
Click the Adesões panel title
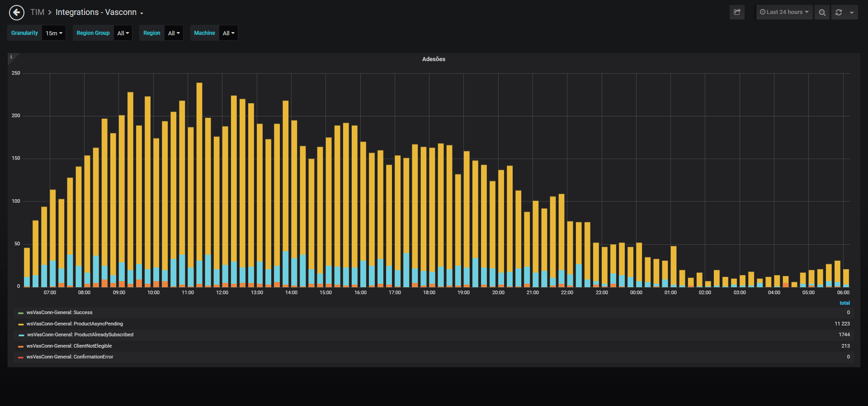(x=434, y=59)
